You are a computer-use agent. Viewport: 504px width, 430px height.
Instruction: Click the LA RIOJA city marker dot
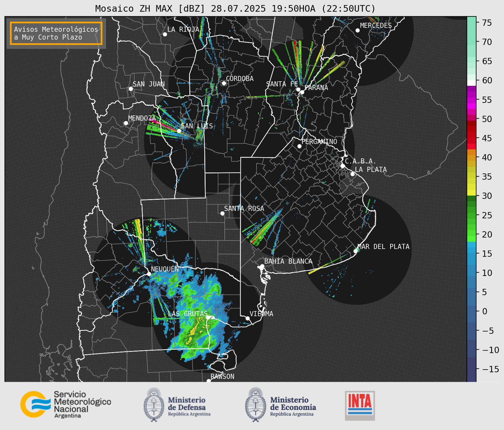[x=165, y=34]
